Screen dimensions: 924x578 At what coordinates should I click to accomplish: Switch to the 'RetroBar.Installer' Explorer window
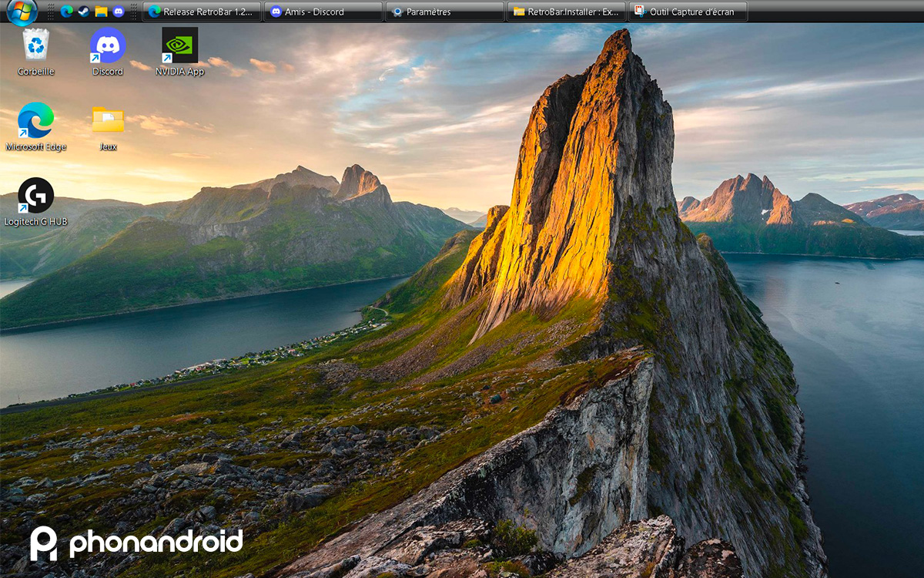[x=566, y=11]
